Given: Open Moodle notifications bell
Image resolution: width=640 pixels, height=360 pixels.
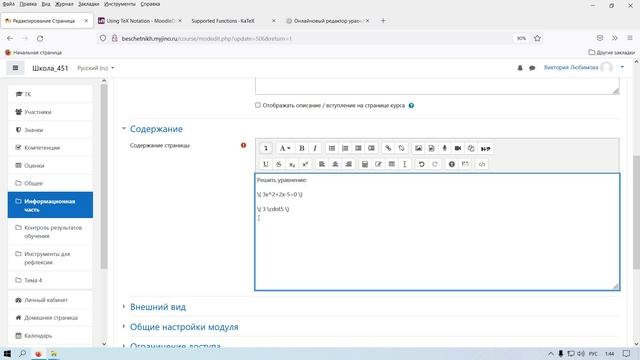Looking at the screenshot, I should (520, 68).
